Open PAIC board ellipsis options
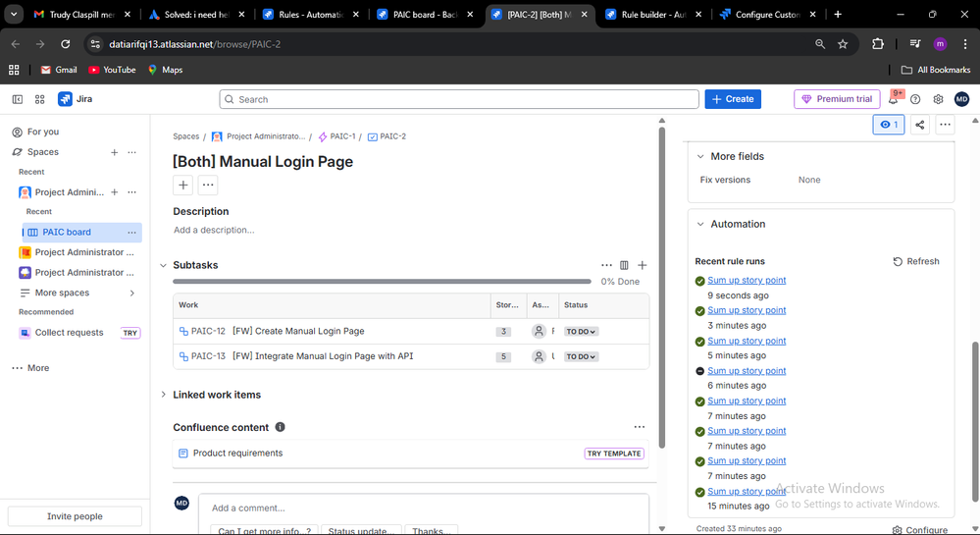 [131, 232]
